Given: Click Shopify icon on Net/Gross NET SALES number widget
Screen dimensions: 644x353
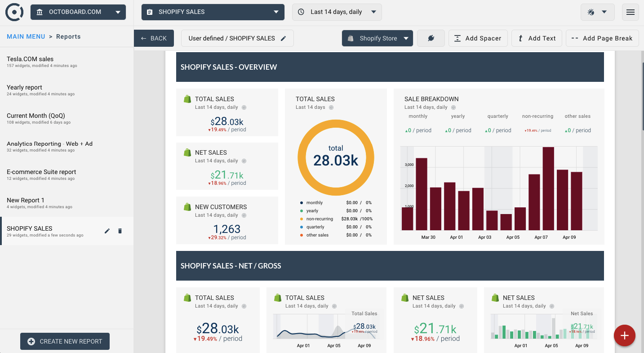Looking at the screenshot, I should (405, 298).
